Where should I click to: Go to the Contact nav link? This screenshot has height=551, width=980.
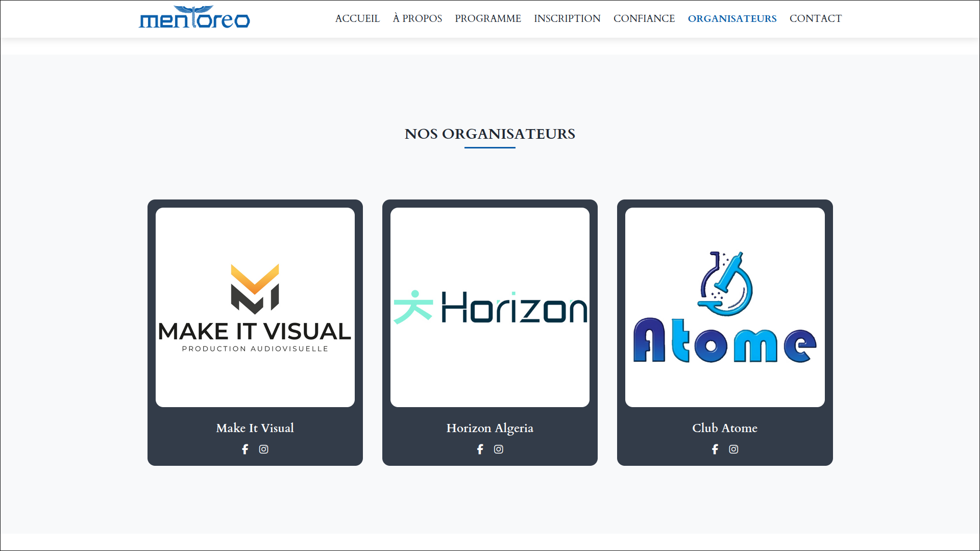pos(815,18)
